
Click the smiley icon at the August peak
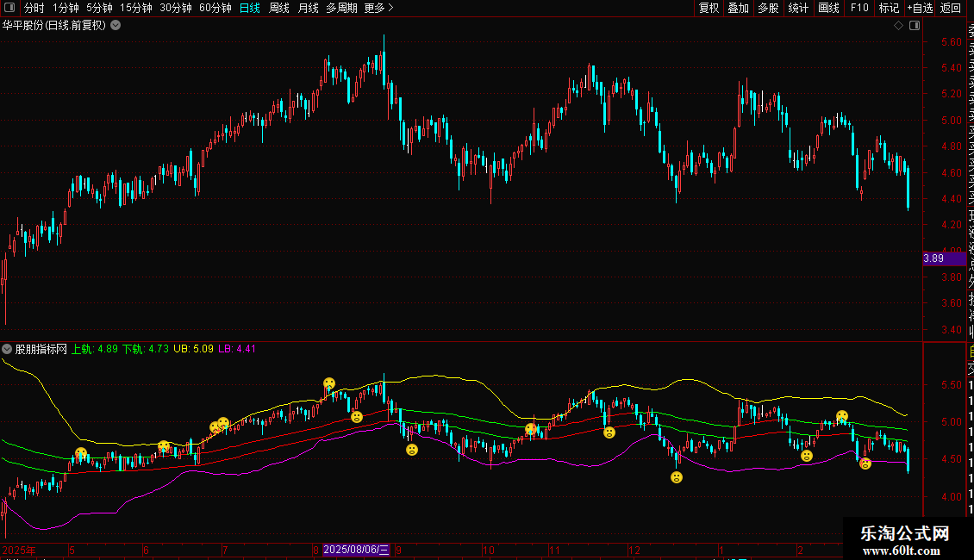[328, 383]
